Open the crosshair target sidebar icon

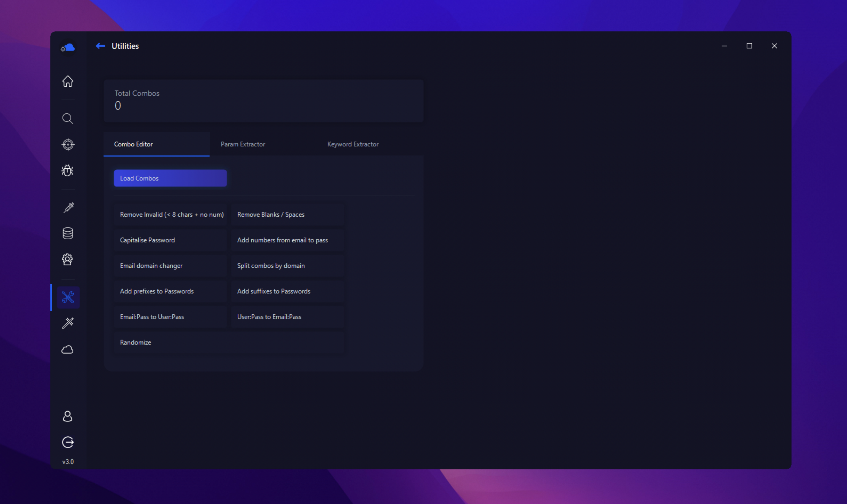(68, 144)
